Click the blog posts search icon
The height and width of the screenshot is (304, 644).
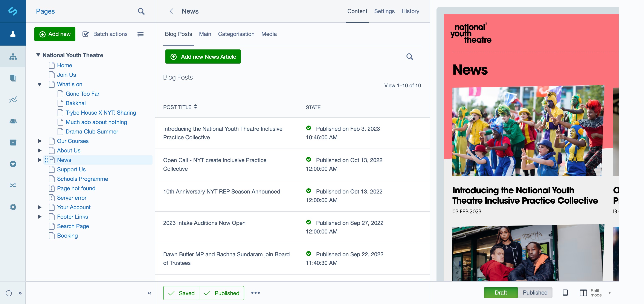coord(409,57)
